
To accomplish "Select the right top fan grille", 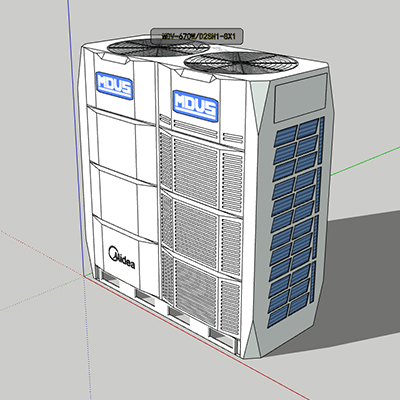I will tap(241, 63).
